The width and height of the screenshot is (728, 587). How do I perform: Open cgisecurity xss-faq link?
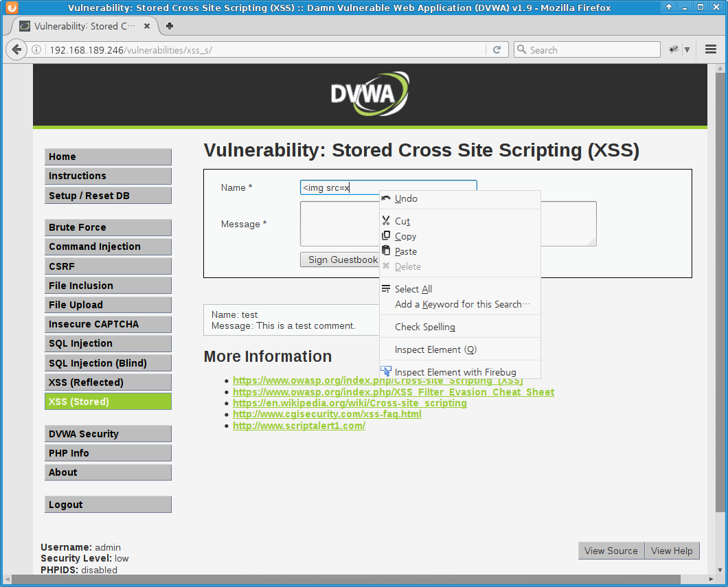coord(327,415)
